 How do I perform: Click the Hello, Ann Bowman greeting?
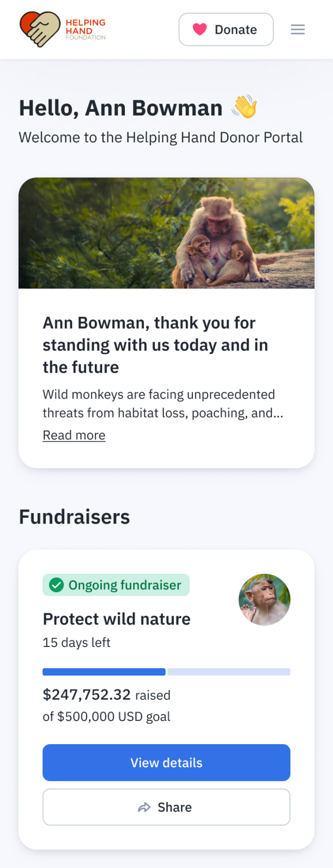coord(121,108)
